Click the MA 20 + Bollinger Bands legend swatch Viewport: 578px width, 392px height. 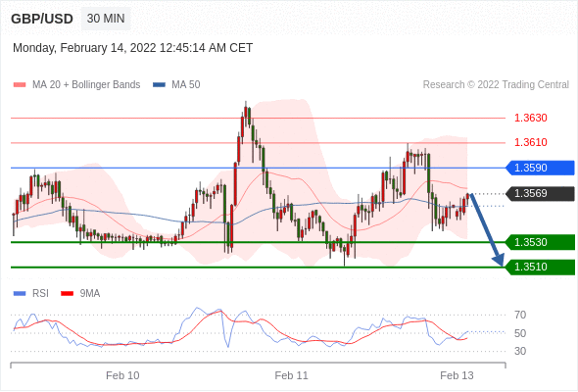(20, 85)
